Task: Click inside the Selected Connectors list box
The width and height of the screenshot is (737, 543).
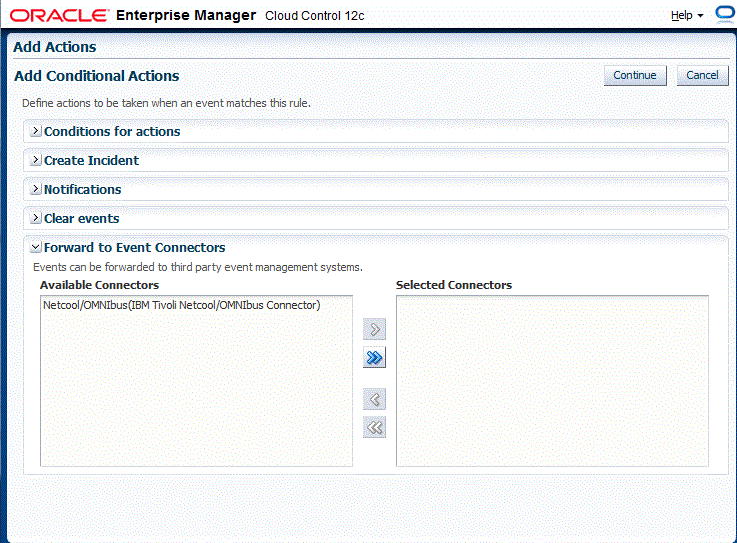Action: click(552, 381)
